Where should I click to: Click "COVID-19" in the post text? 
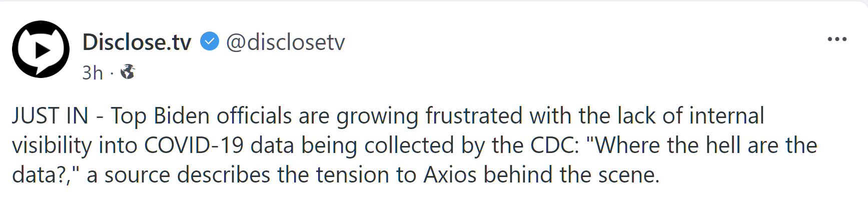[194, 145]
